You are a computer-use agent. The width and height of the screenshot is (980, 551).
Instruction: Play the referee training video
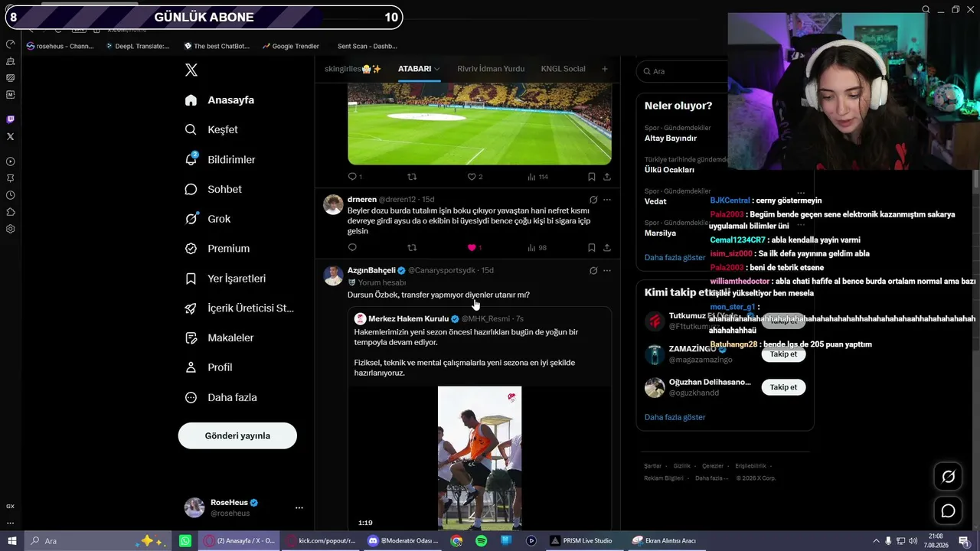[x=479, y=458]
